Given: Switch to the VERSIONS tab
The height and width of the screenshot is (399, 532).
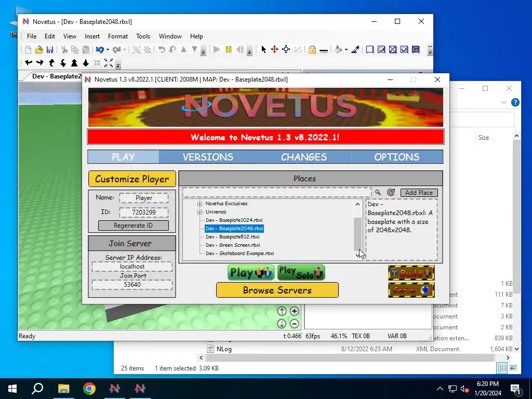Looking at the screenshot, I should [x=208, y=157].
